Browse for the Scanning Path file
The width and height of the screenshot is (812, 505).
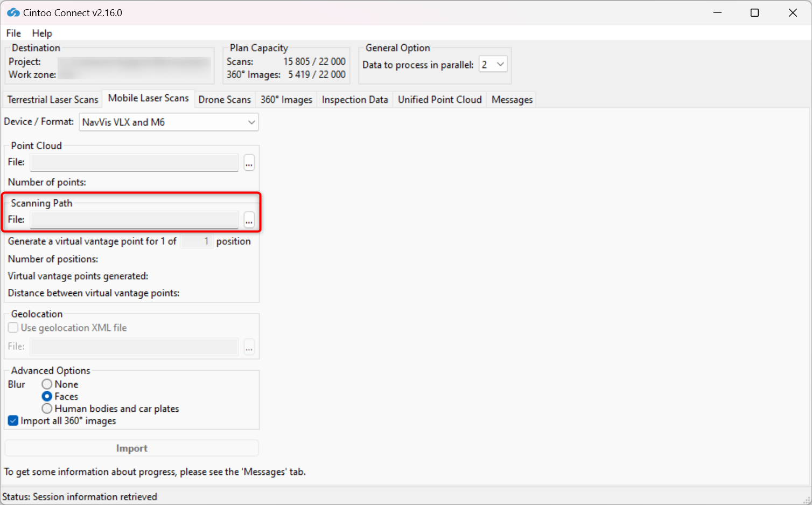click(249, 220)
